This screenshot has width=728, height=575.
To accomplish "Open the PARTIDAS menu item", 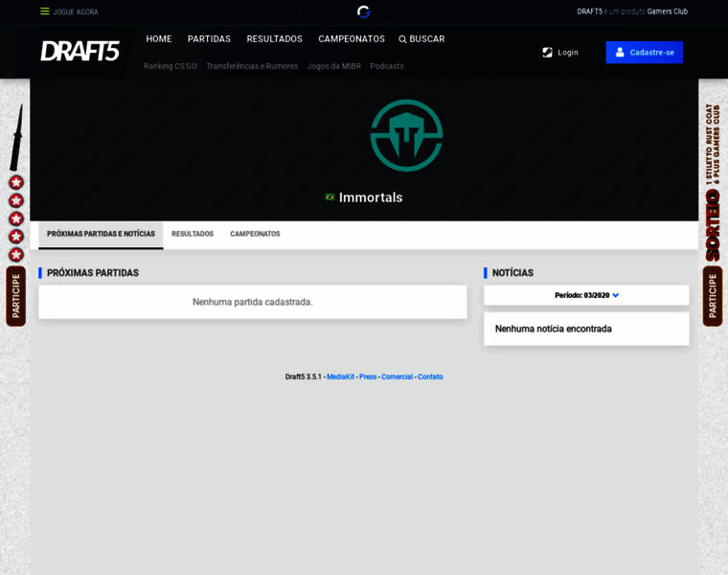I will point(209,39).
